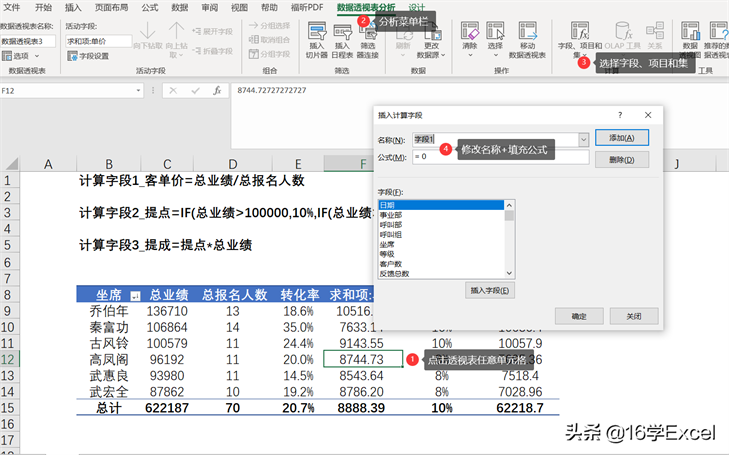The height and width of the screenshot is (455, 729).
Task: Open the 插入 ribbon tab
Action: click(73, 7)
